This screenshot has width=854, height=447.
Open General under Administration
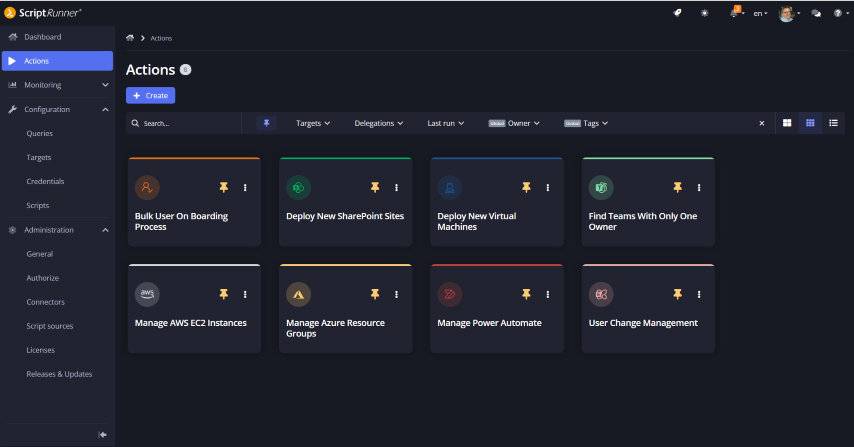pos(40,254)
